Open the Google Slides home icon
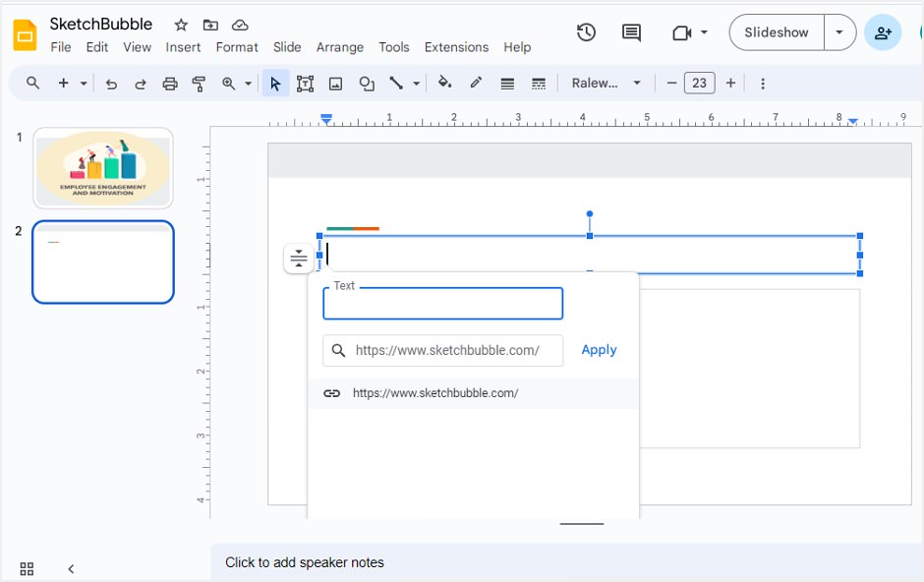924x582 pixels. [x=25, y=34]
